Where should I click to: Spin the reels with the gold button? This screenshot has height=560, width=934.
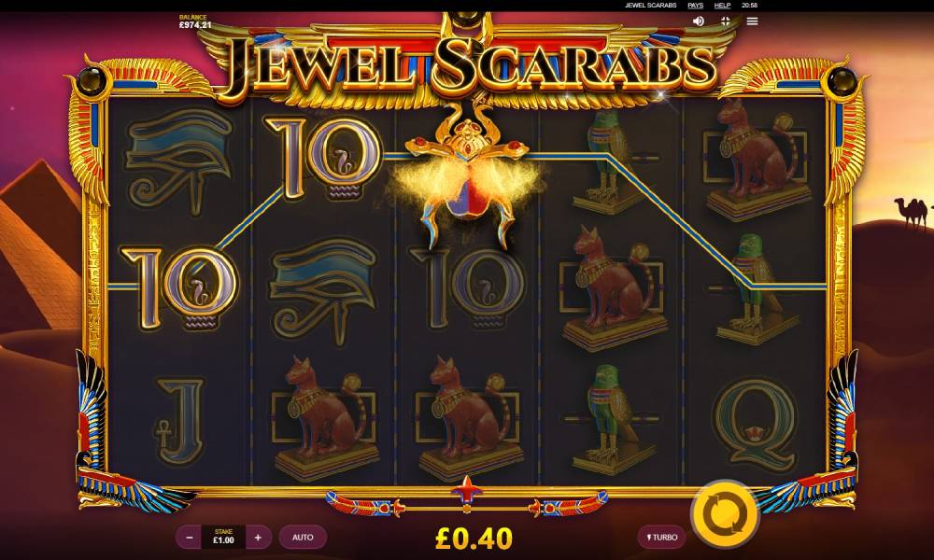725,514
